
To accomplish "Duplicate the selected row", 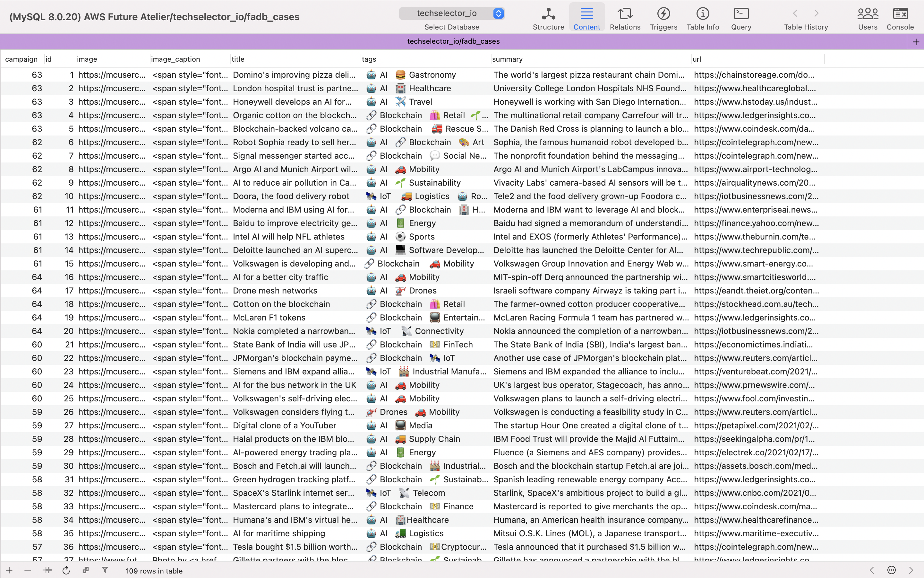I will click(48, 570).
